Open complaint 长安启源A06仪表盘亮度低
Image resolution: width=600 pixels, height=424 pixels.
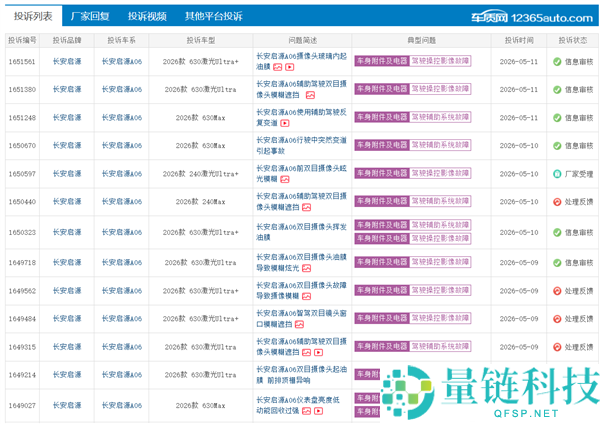click(x=298, y=405)
